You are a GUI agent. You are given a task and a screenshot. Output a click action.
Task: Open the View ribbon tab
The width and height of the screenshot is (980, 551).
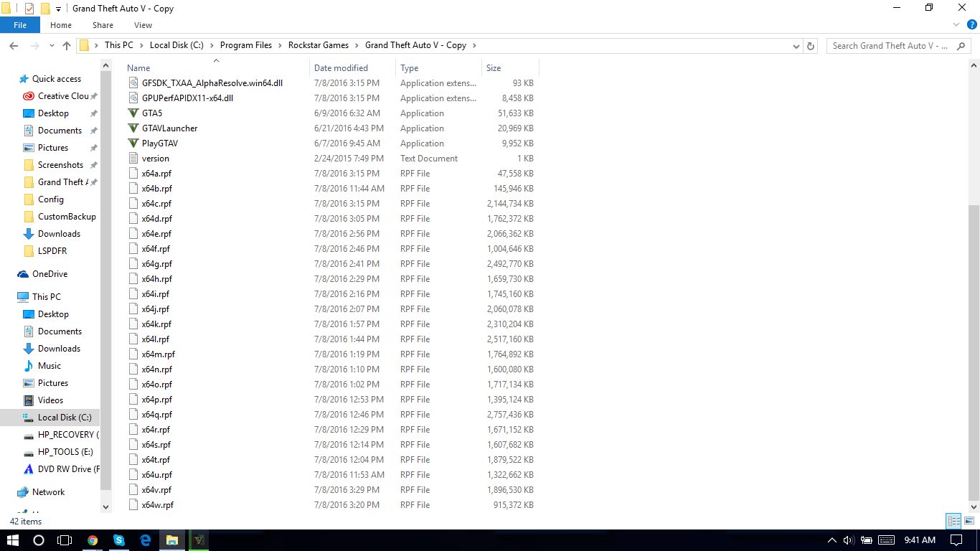143,25
